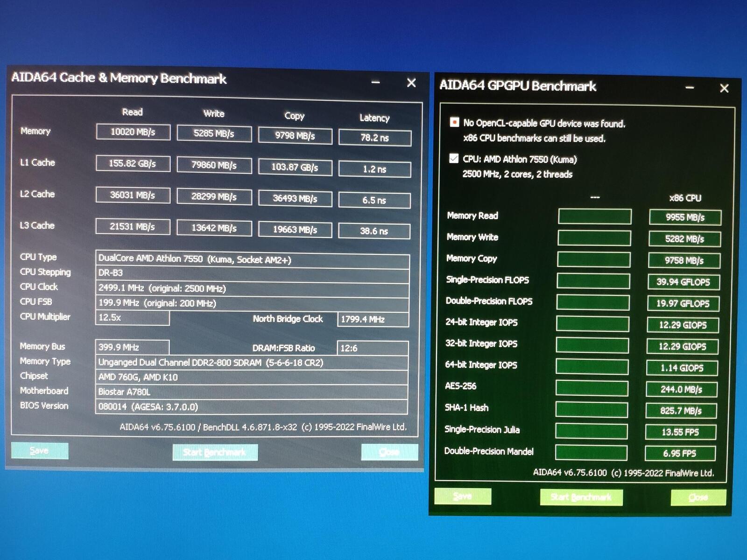The image size is (747, 560).
Task: Select Single-Precision FLOPS result 39.94 GFLOPS
Action: click(x=684, y=282)
